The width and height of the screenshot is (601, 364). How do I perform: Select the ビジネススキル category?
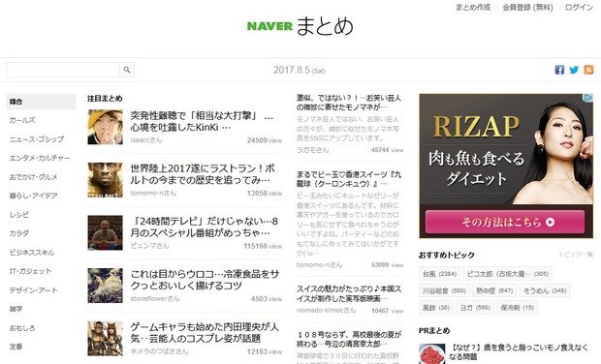(32, 253)
